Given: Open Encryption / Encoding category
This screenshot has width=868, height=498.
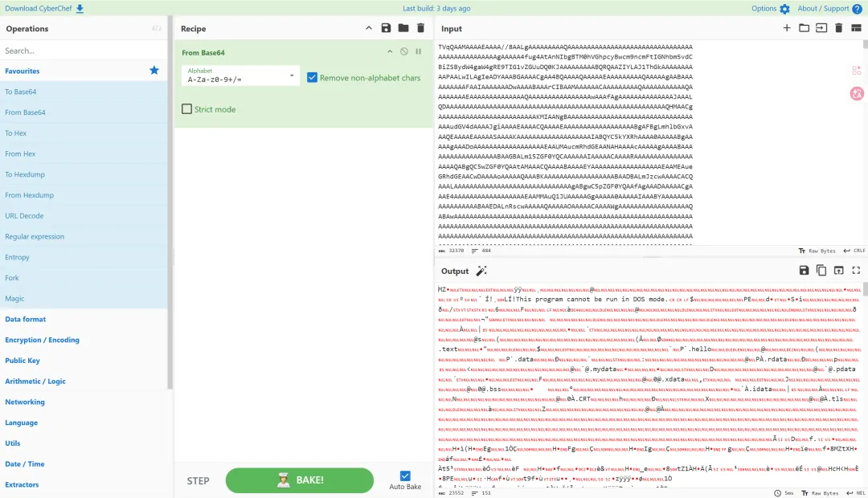Looking at the screenshot, I should (x=42, y=340).
